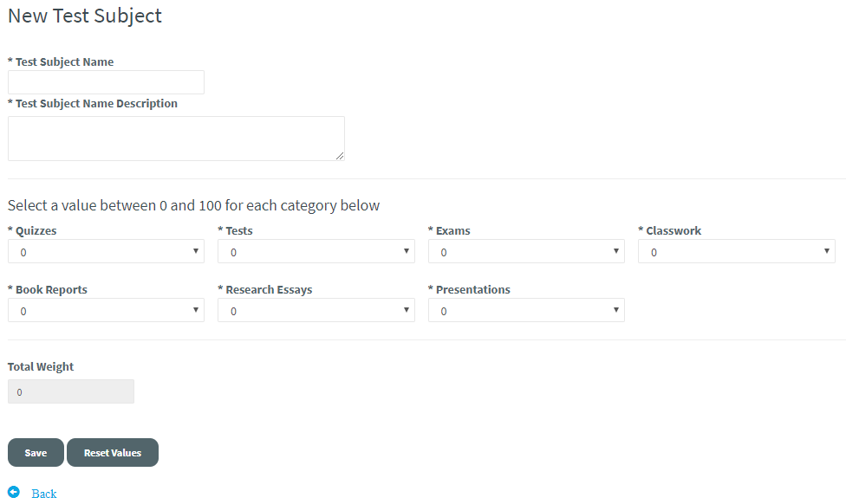Click the "Test Subject Name Description" label
This screenshot has height=504, width=846.
[x=96, y=104]
